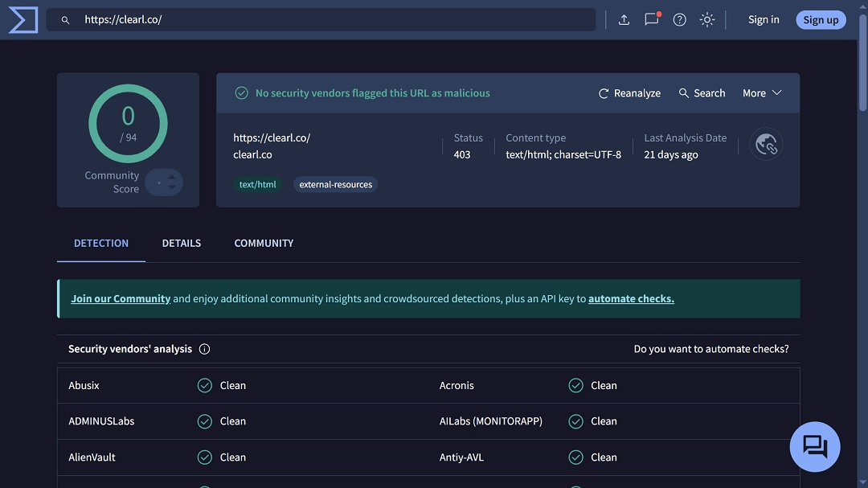Open the Join our Community link
This screenshot has height=488, width=868.
point(120,297)
